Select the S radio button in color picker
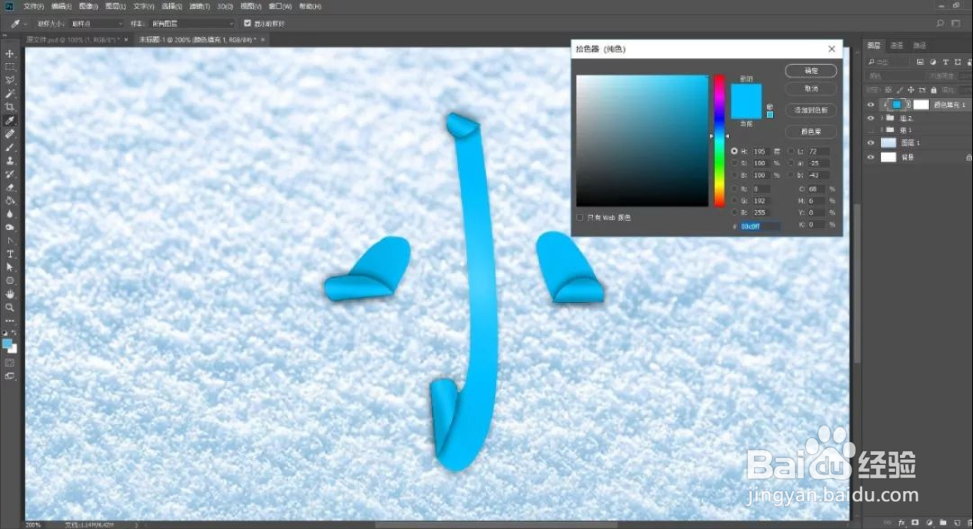Screen dimensions: 973x529 pyautogui.click(x=735, y=163)
